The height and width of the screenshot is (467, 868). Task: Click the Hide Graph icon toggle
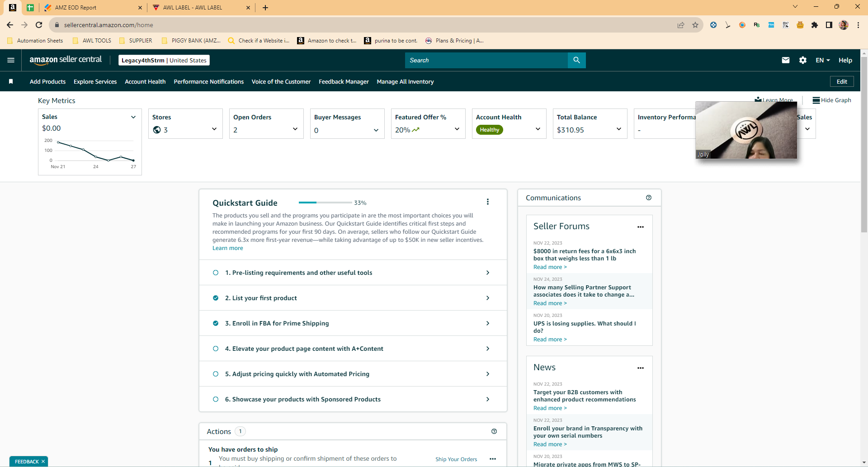pos(816,100)
